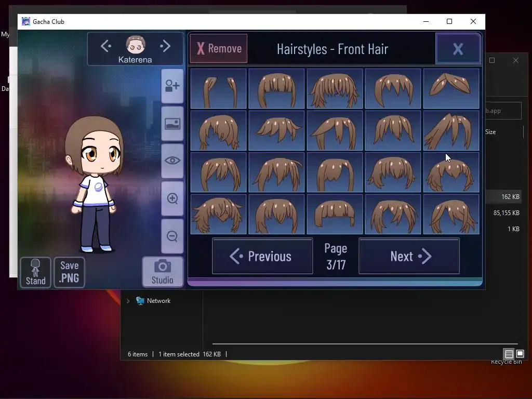This screenshot has width=532, height=399.
Task: Select the second hairstyle in third row
Action: (x=276, y=172)
